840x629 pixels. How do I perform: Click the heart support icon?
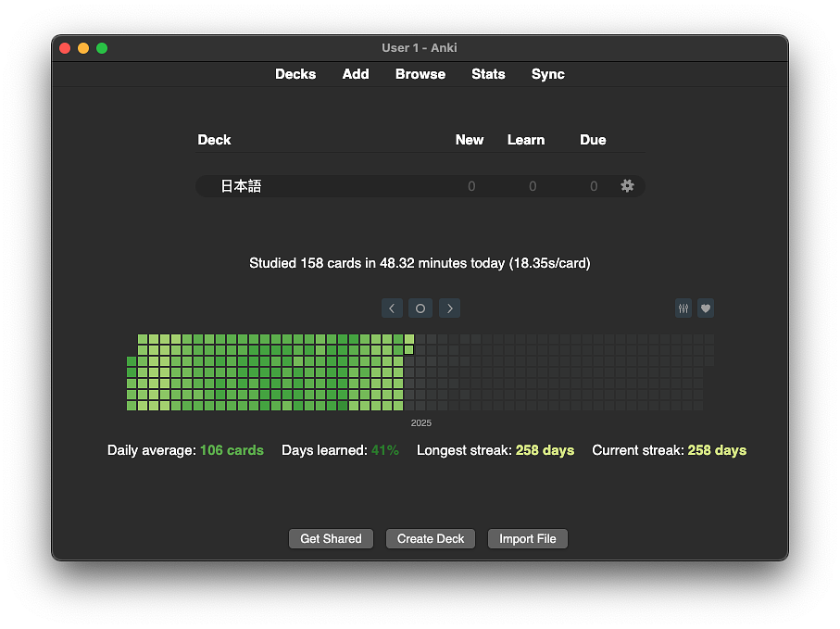pyautogui.click(x=706, y=308)
